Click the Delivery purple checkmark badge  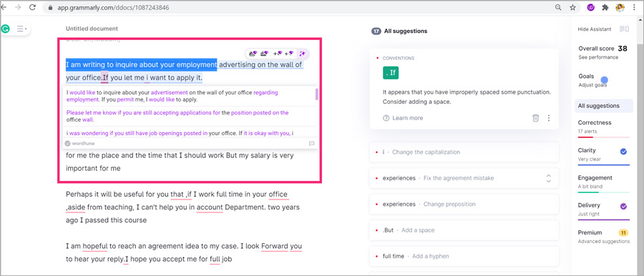(623, 206)
